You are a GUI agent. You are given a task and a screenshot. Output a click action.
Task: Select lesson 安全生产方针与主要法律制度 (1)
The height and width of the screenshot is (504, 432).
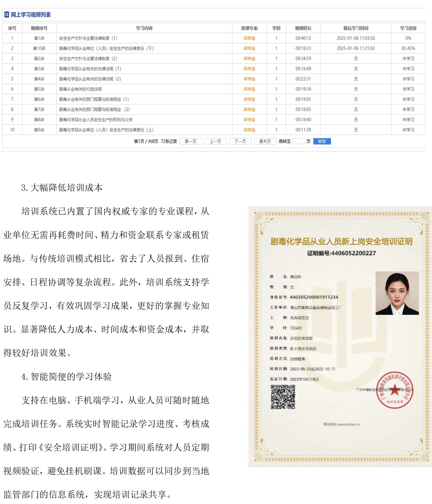point(88,38)
